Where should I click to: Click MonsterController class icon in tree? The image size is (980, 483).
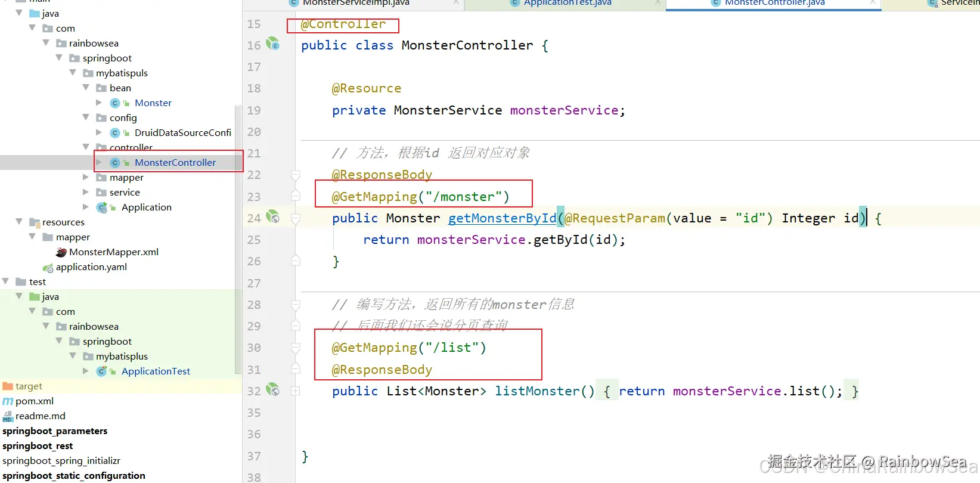pyautogui.click(x=115, y=162)
